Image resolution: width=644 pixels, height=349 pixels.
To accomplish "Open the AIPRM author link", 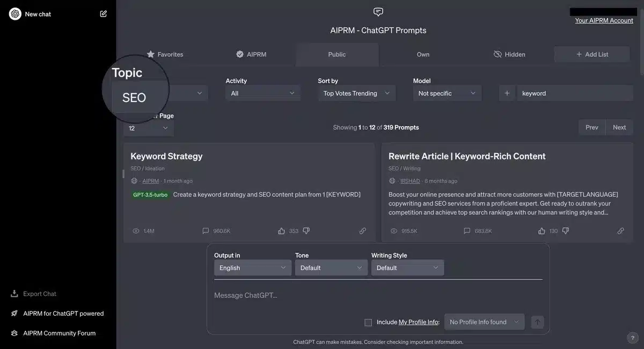I will pyautogui.click(x=151, y=181).
